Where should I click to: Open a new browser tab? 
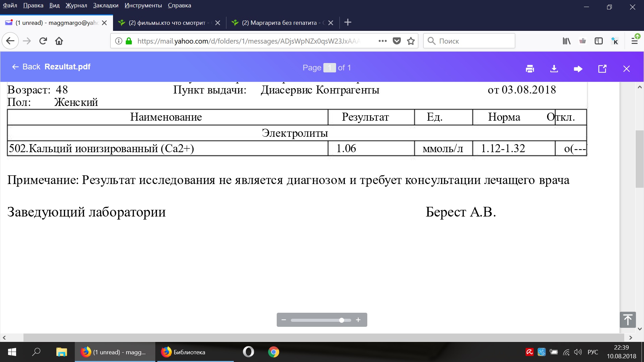[348, 22]
